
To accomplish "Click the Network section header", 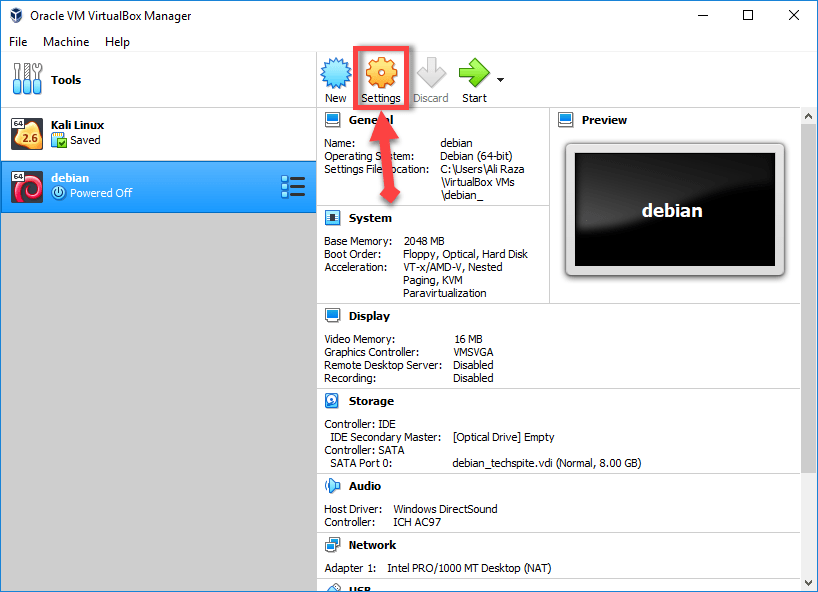I will [371, 545].
